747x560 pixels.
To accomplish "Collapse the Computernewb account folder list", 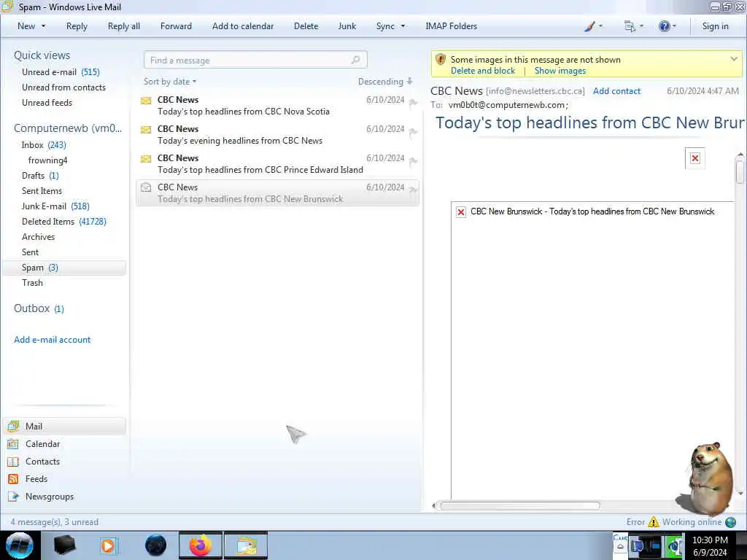I will 68,128.
